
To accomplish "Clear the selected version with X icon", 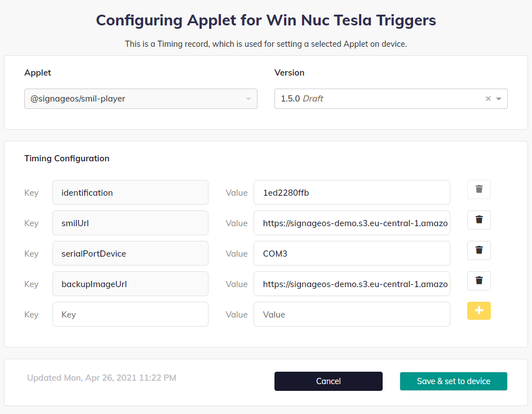I will (x=489, y=99).
